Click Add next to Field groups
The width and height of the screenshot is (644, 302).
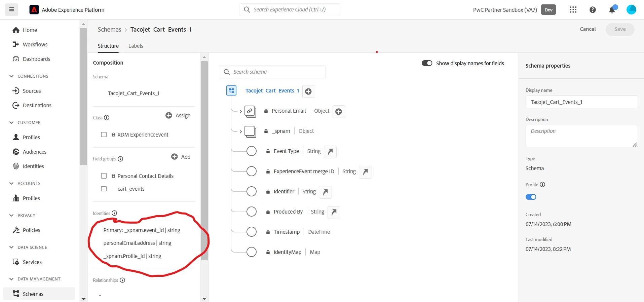tap(181, 157)
